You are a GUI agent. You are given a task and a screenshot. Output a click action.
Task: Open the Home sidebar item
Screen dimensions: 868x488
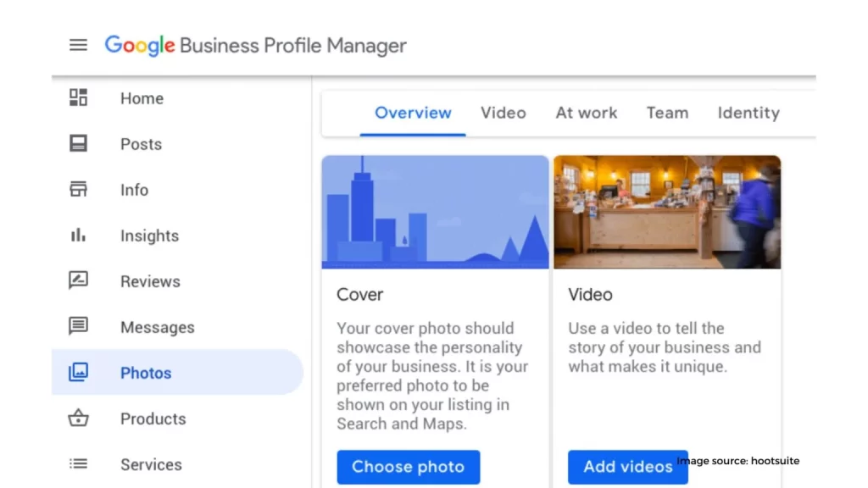(142, 98)
